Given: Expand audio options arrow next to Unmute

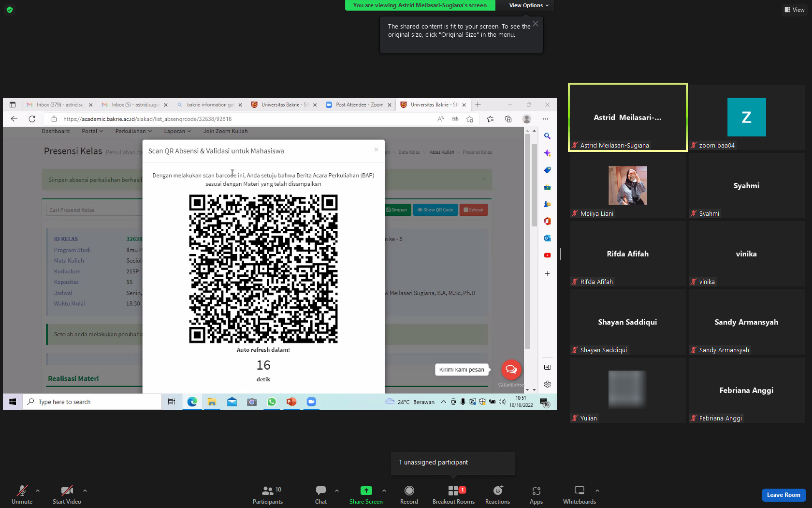Looking at the screenshot, I should pyautogui.click(x=38, y=491).
